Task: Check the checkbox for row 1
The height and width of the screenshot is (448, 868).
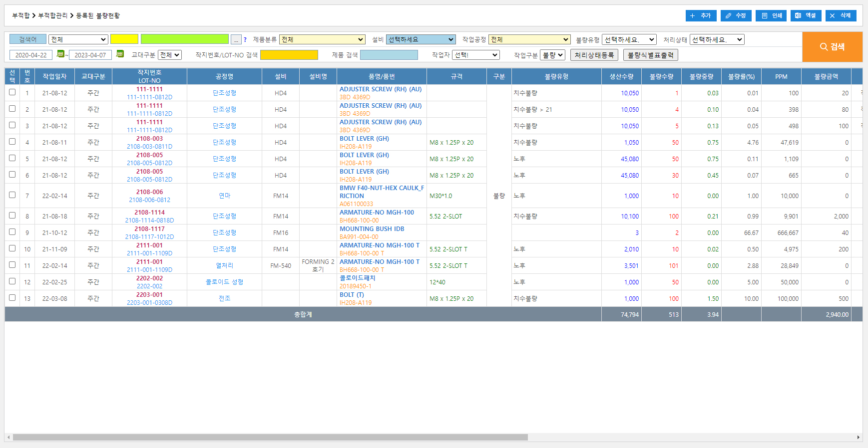Action: [x=12, y=92]
